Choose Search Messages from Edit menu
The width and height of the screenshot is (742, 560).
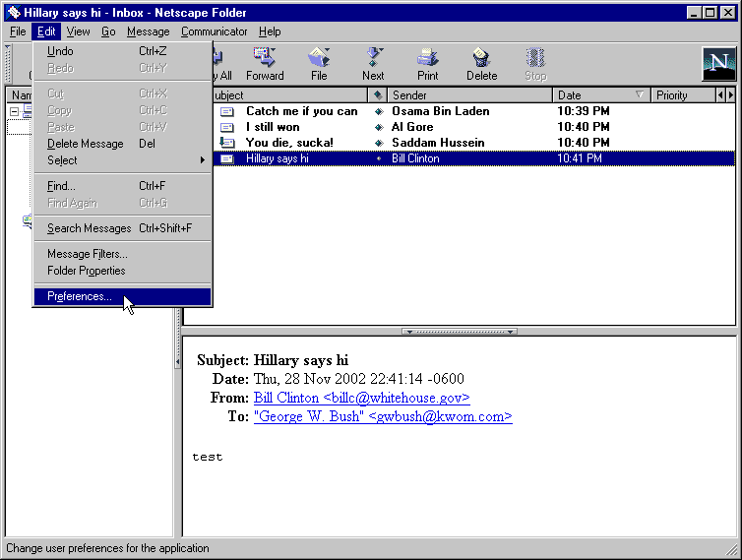(x=123, y=228)
